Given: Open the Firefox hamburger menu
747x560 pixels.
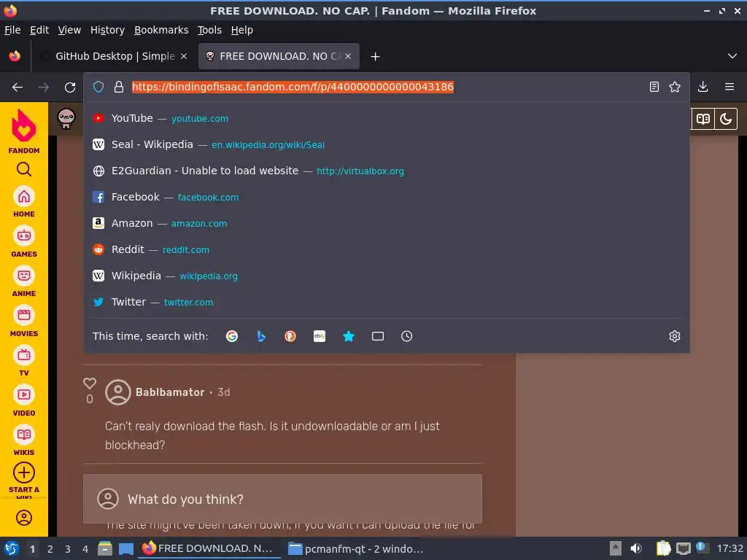Looking at the screenshot, I should [729, 87].
